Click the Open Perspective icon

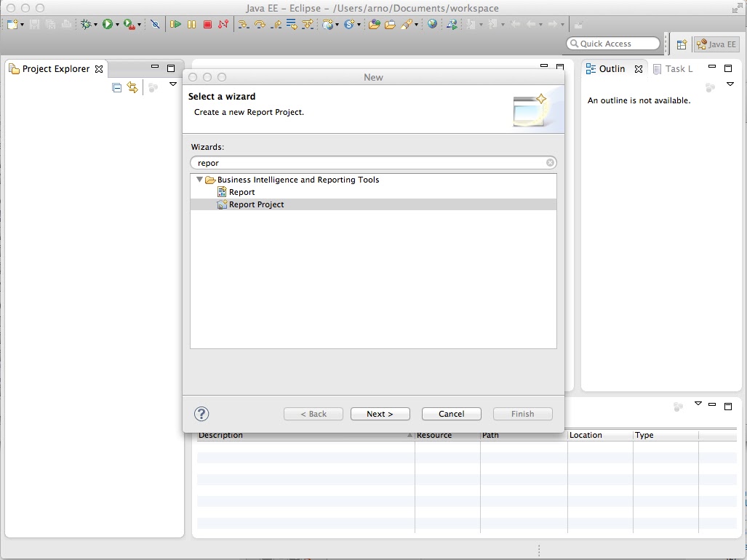tap(682, 44)
